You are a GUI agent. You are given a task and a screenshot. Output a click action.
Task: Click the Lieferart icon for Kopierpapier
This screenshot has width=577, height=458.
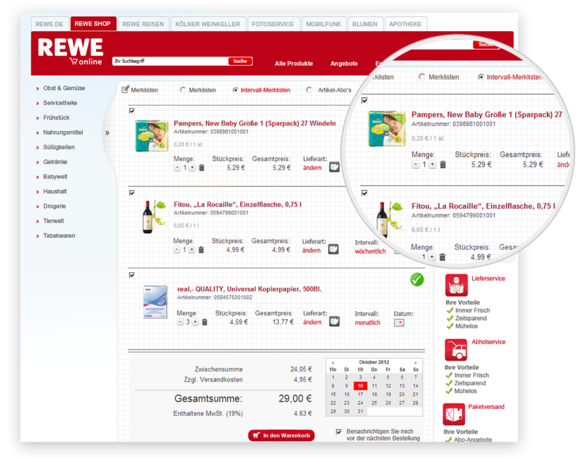pos(334,321)
